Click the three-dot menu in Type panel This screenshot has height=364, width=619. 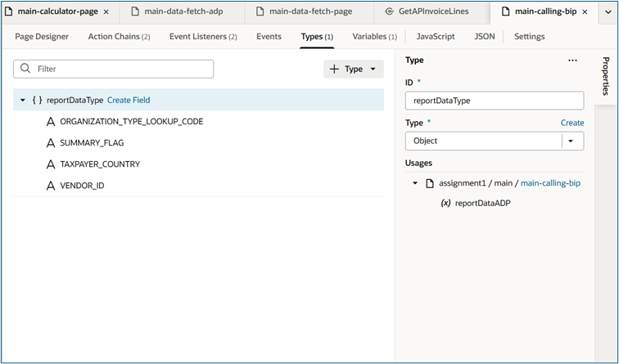(572, 61)
